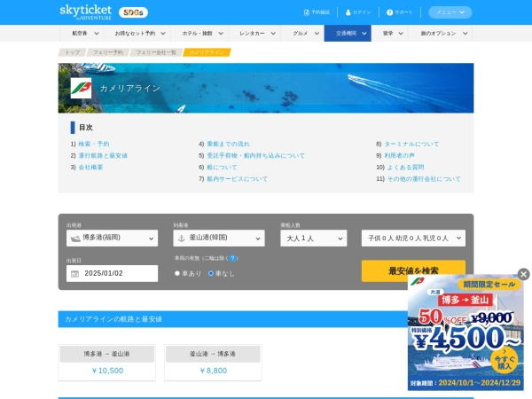The image size is (532, 399).
Task: Select 車なし radio option
Action: pos(211,273)
